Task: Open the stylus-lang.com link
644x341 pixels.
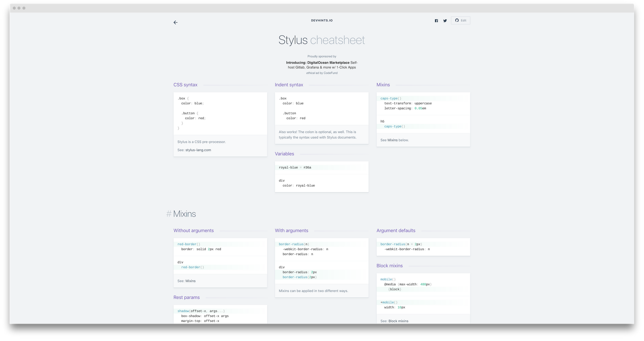Action: [198, 150]
